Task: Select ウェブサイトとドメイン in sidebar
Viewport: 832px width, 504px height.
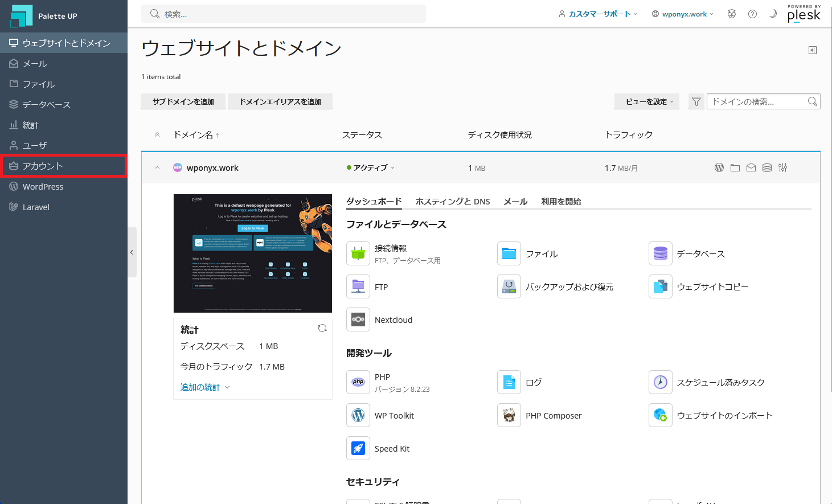Action: tap(64, 43)
